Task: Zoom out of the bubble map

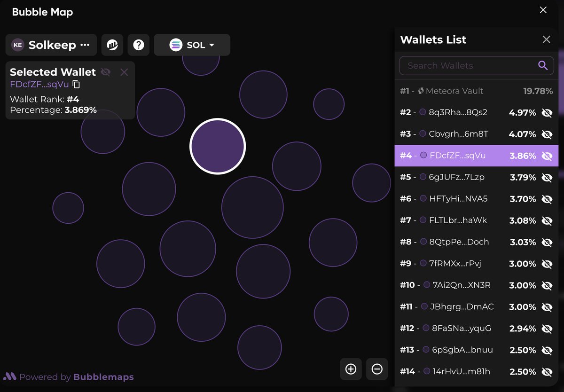Action: click(x=377, y=369)
